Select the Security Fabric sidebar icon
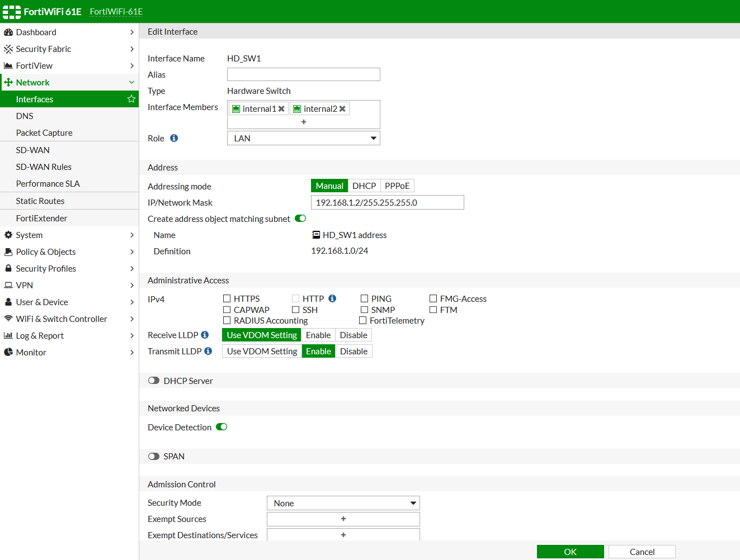 [x=8, y=49]
